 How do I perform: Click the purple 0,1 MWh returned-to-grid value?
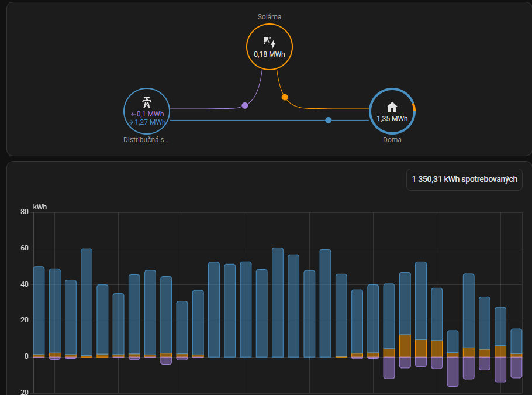[150, 114]
